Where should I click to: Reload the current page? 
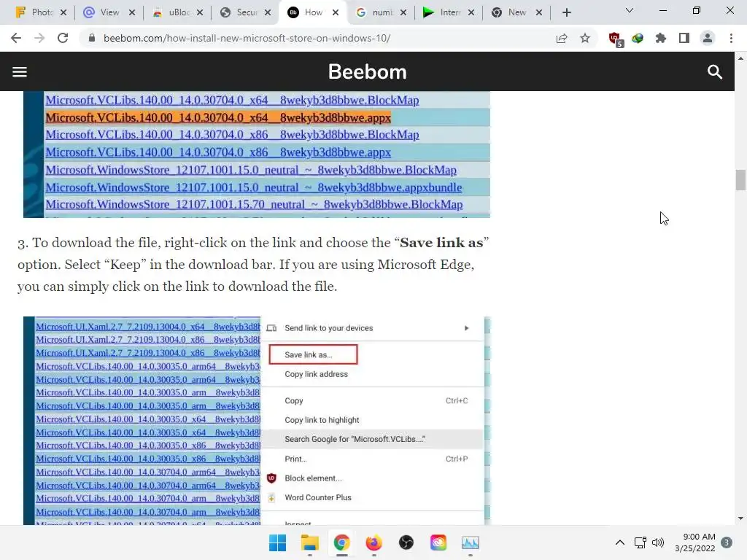[63, 38]
